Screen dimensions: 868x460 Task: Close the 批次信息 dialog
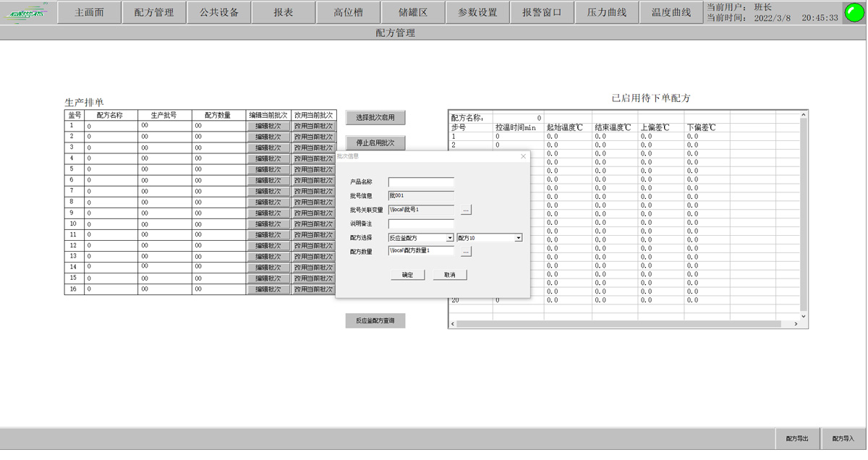point(523,156)
